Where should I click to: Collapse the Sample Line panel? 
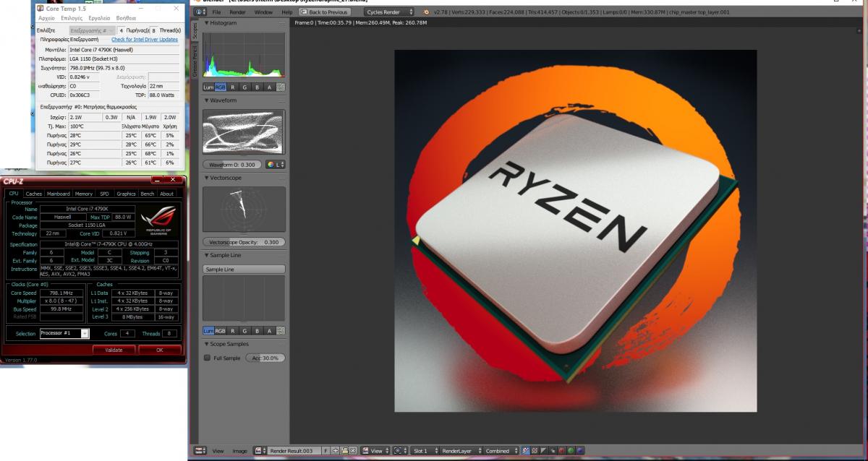click(207, 256)
